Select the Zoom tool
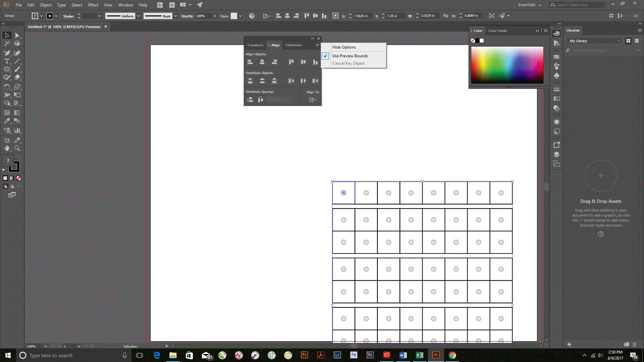The width and height of the screenshot is (644, 362). tap(17, 148)
